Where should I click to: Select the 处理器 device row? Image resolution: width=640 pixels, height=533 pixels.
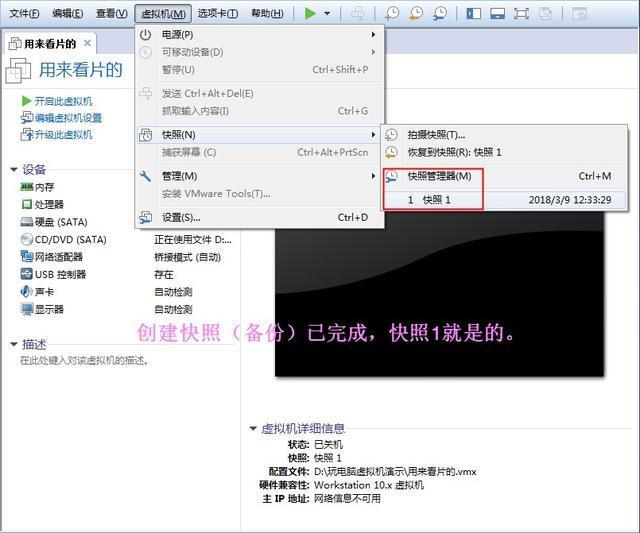[42, 204]
